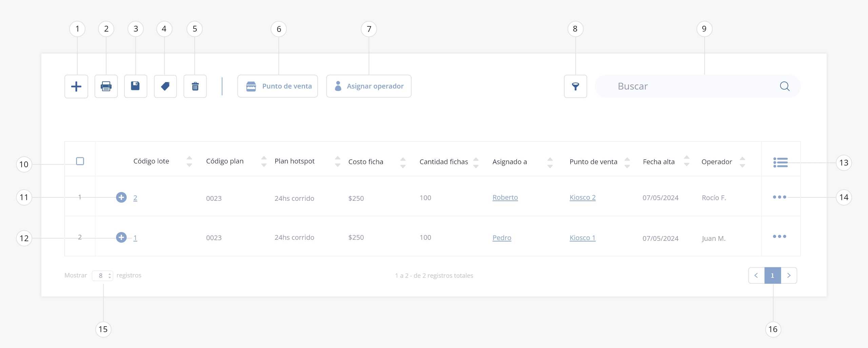Viewport: 868px width, 348px height.
Task: Click the floppy disk save icon
Action: tap(136, 86)
